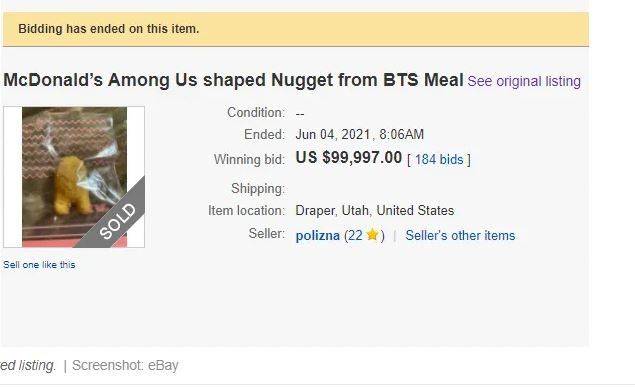Viewport: 635px width, 389px height.
Task: Click the Shipping label
Action: point(258,189)
